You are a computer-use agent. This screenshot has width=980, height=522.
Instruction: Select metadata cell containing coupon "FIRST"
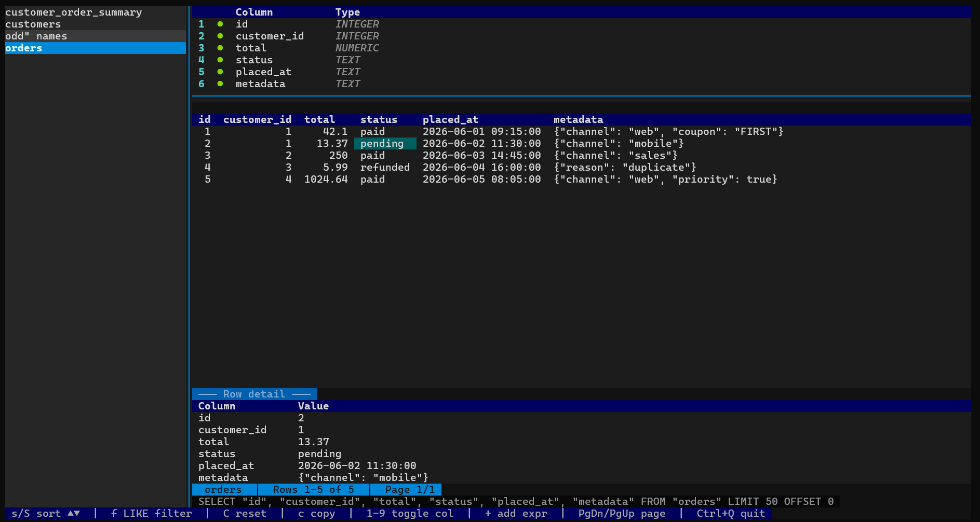tap(668, 131)
